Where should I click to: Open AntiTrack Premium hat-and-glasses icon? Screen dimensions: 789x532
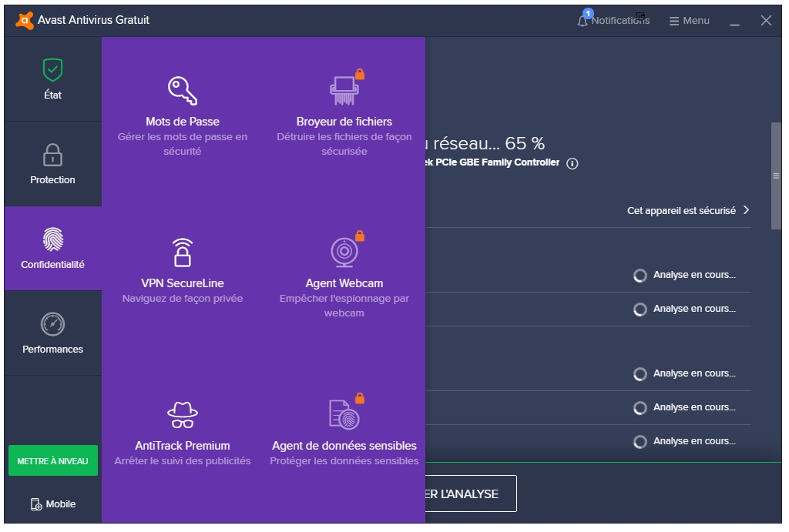pos(183,414)
